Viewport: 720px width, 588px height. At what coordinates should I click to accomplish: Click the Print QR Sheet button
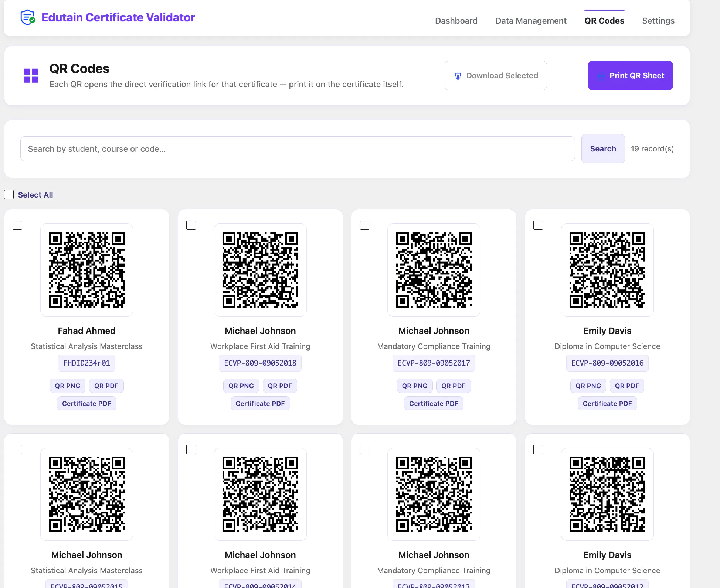point(630,76)
